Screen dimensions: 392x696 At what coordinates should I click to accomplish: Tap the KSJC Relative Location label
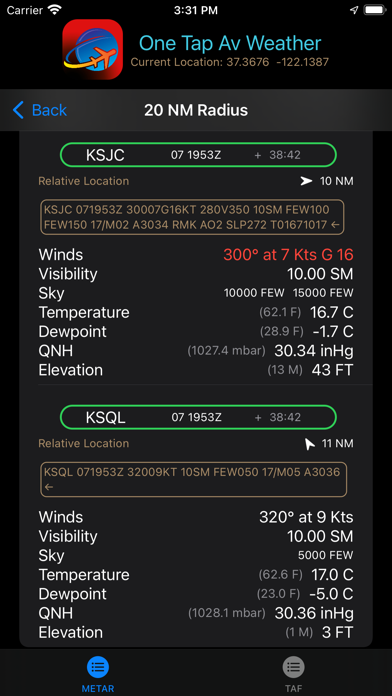[x=83, y=181]
